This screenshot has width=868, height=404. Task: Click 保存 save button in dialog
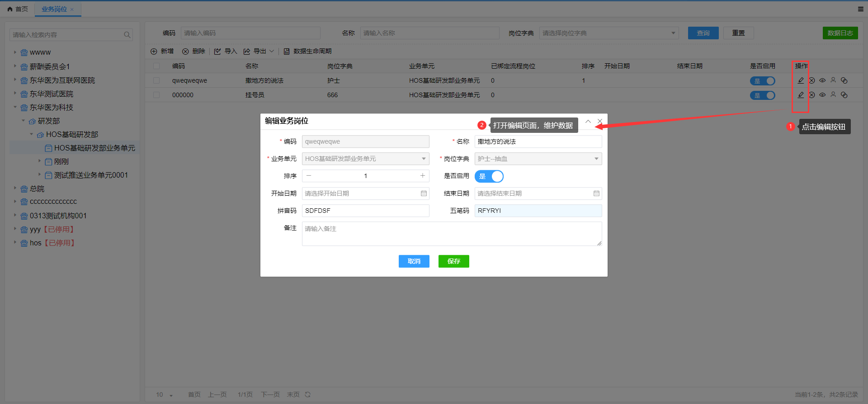[453, 261]
